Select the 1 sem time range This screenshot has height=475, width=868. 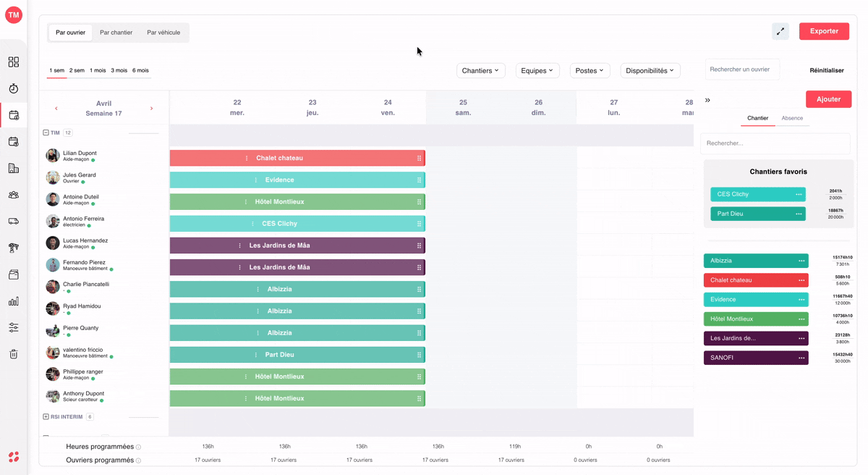tap(56, 70)
